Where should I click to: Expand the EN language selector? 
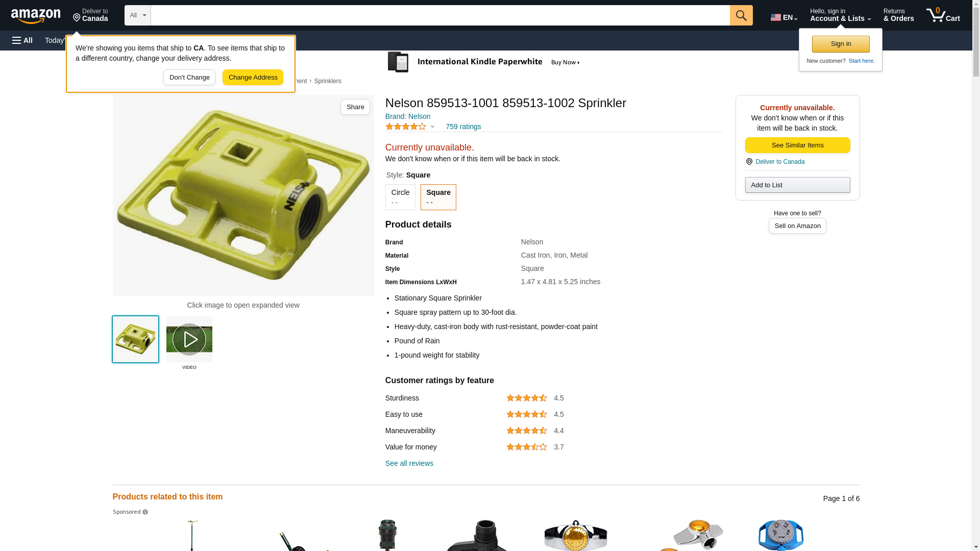click(784, 17)
